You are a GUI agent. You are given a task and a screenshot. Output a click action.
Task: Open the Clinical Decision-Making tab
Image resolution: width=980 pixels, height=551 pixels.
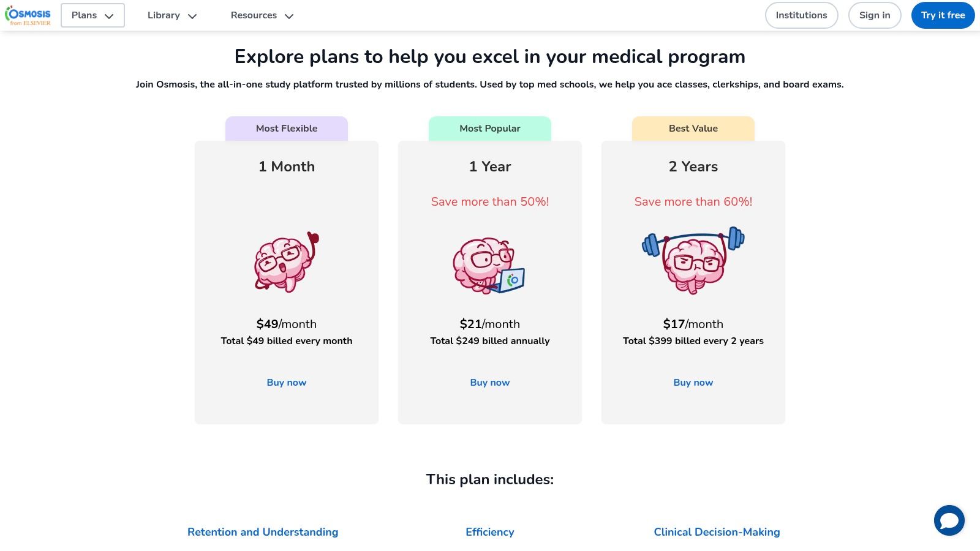pos(717,532)
